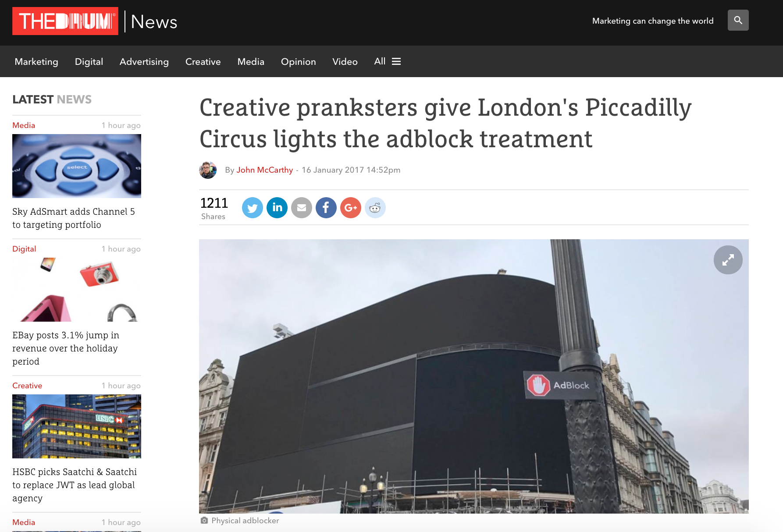Click the Digital category label
The width and height of the screenshot is (783, 532).
coord(24,249)
